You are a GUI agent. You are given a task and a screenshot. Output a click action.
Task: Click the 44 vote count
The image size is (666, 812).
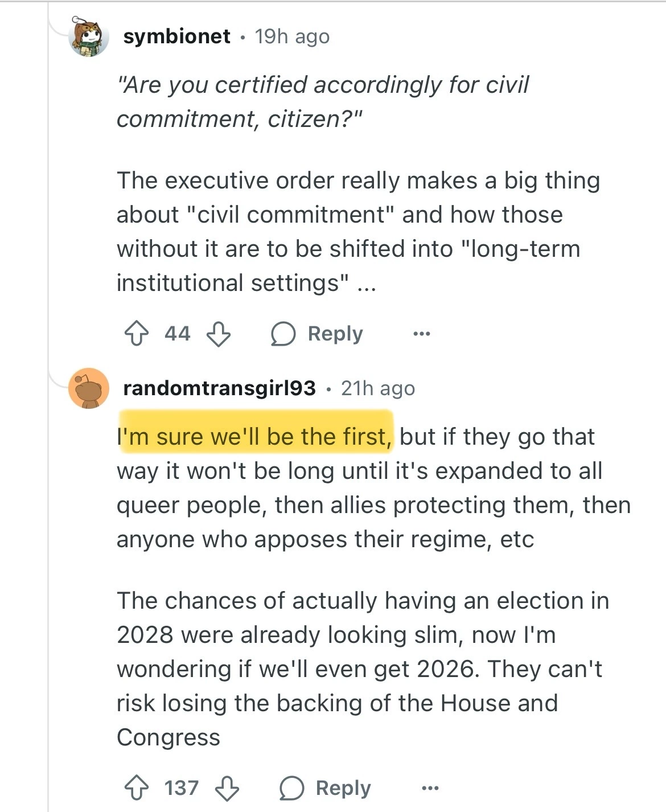pyautogui.click(x=177, y=334)
